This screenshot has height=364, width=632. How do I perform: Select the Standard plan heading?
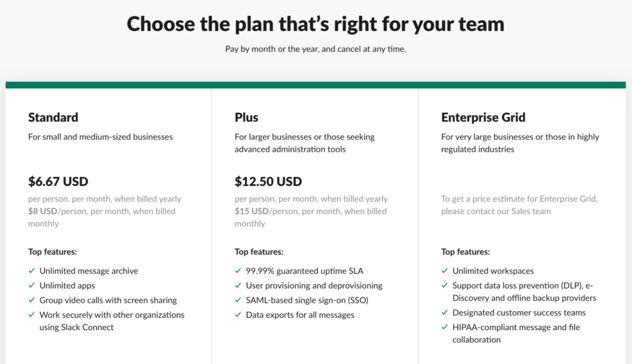[x=53, y=117]
